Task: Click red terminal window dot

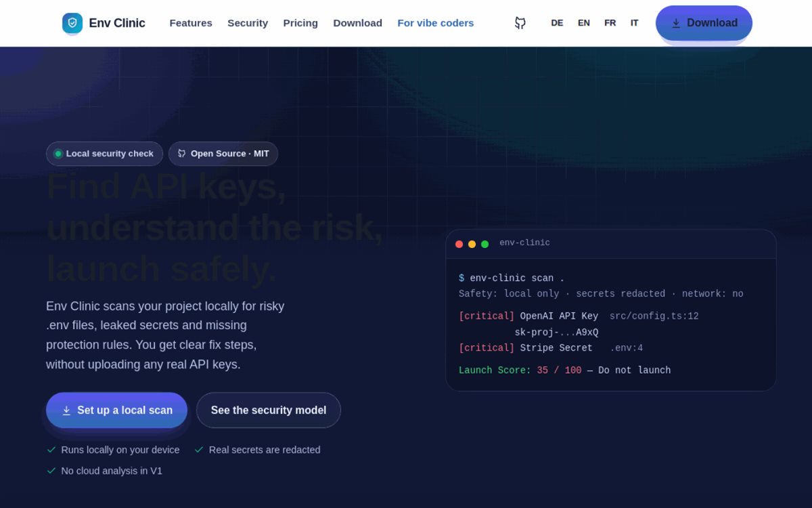Action: click(x=459, y=244)
